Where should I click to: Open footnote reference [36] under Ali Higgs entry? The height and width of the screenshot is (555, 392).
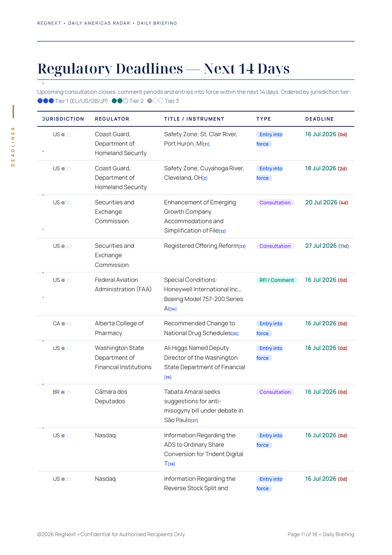coord(168,377)
